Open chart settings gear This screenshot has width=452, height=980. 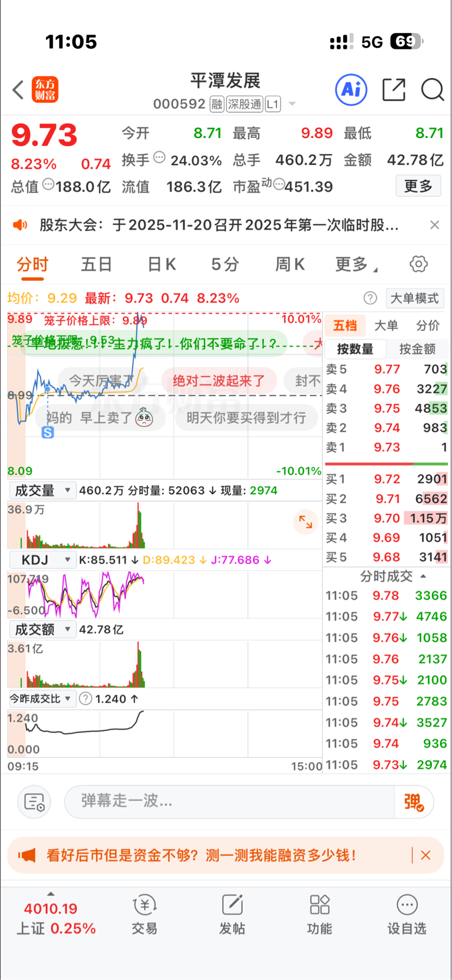pos(418,264)
